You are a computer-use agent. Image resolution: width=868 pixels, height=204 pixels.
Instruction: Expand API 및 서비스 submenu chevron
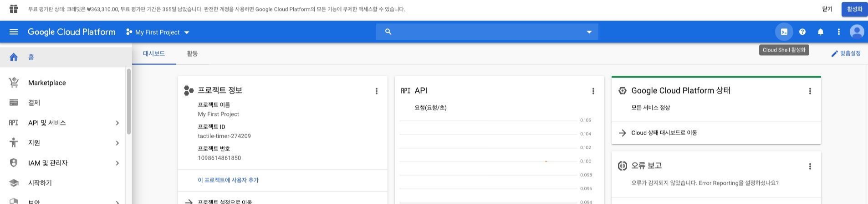(x=117, y=123)
